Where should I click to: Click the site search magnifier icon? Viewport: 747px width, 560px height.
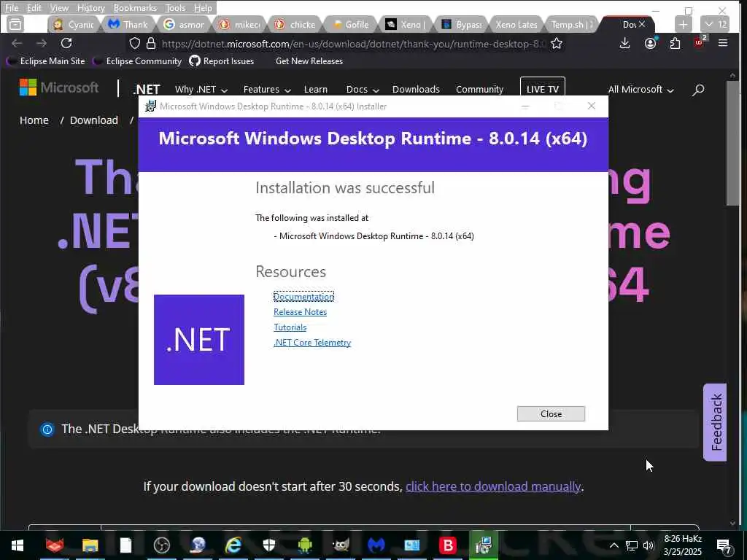pos(698,90)
